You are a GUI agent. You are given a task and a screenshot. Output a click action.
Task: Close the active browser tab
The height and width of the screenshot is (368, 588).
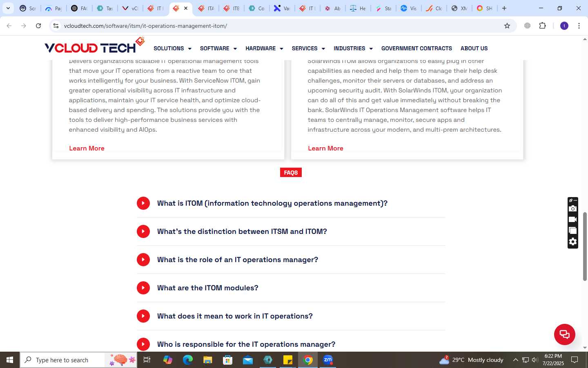186,8
